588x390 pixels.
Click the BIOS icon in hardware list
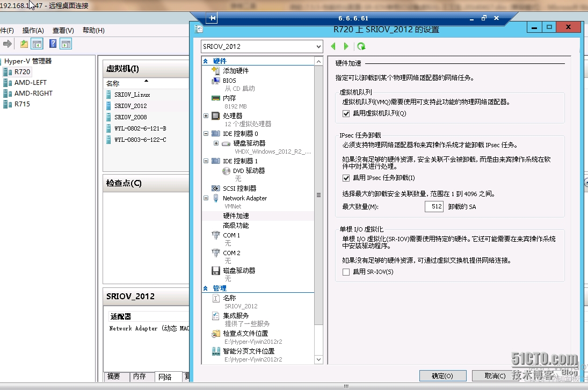point(216,81)
